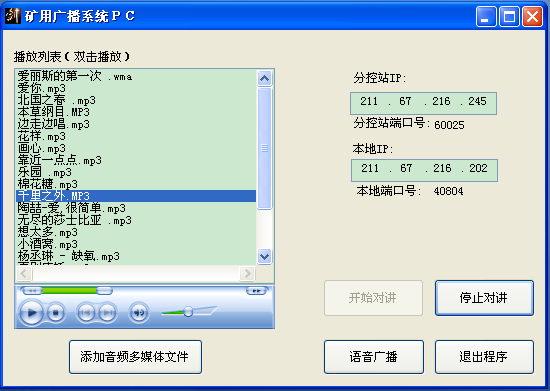
Task: Mute the media player sound
Action: pos(139,312)
